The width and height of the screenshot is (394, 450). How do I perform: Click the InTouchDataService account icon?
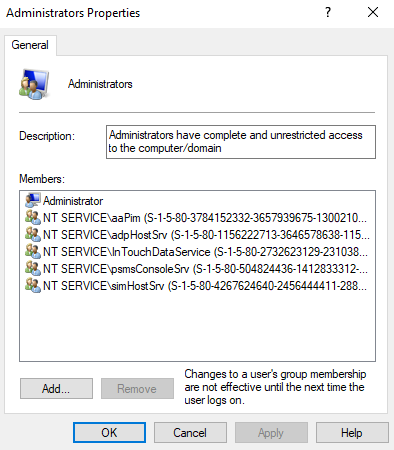coord(33,251)
